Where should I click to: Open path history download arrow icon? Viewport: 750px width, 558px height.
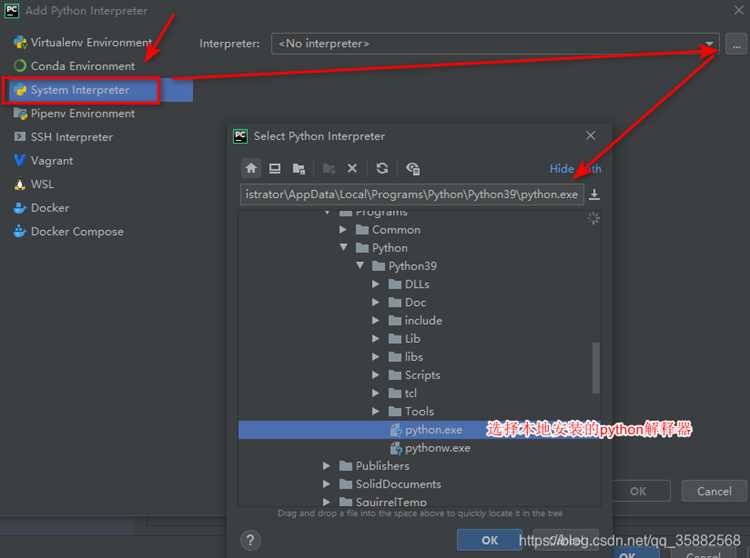(594, 194)
